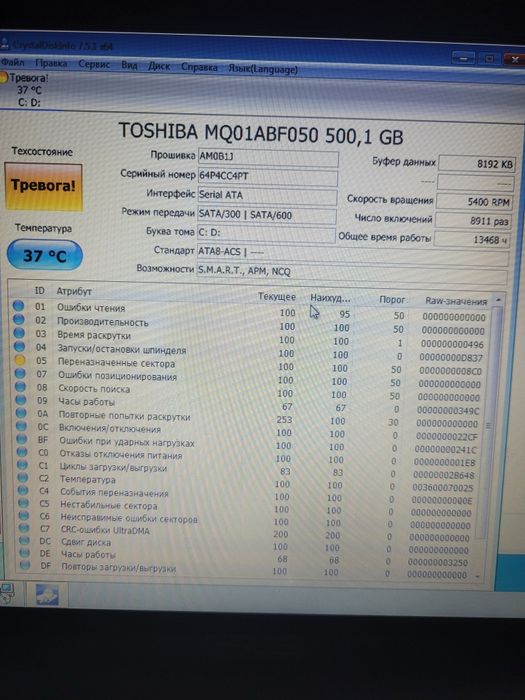
Task: Click the Атрибут column header
Action: click(74, 292)
